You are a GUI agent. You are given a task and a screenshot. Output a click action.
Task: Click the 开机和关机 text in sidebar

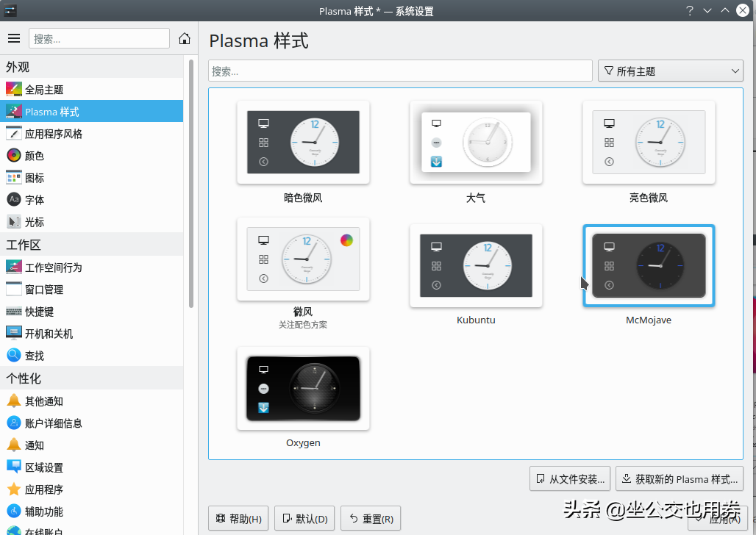coord(49,334)
